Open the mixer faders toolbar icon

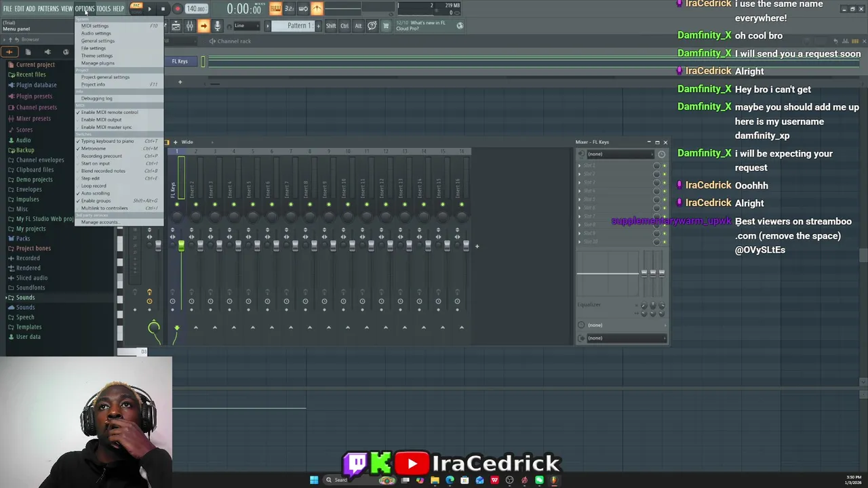click(x=190, y=26)
